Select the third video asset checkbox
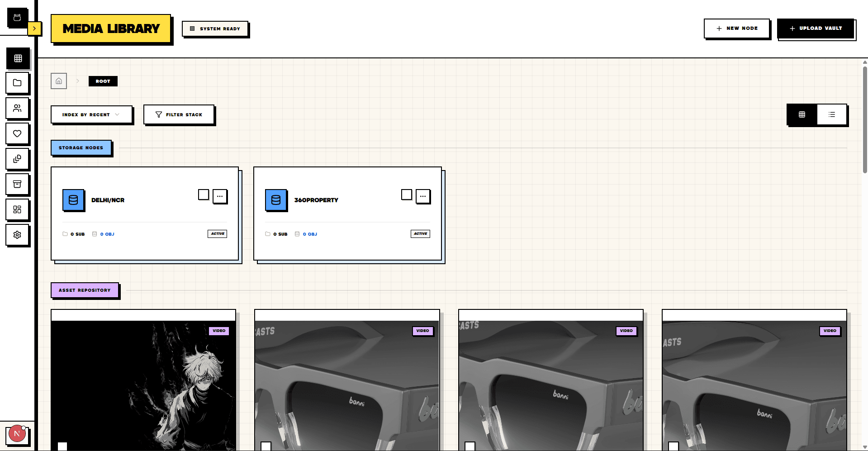868x451 pixels. coord(470,446)
